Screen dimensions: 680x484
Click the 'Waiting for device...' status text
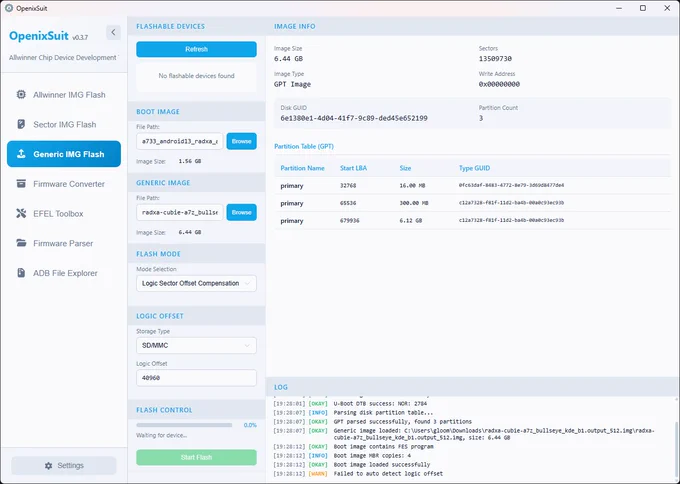click(x=162, y=435)
